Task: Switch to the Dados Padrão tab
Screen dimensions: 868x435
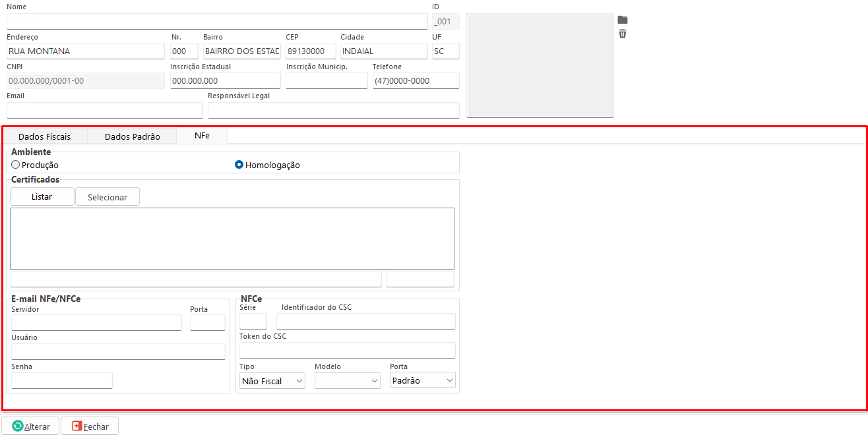Action: click(x=132, y=136)
